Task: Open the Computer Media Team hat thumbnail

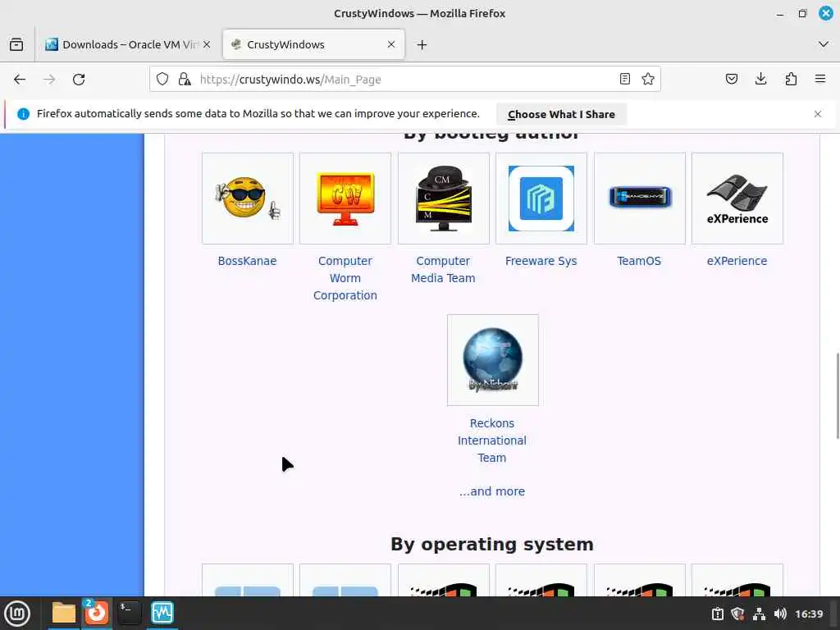Action: 444,199
